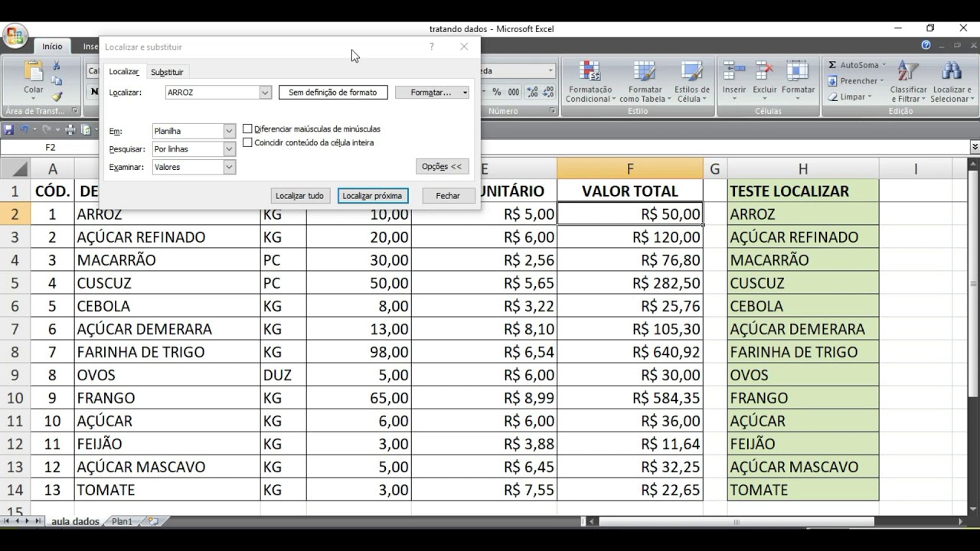Click Localizar tudo button
Image resolution: width=980 pixels, height=551 pixels.
pos(299,196)
